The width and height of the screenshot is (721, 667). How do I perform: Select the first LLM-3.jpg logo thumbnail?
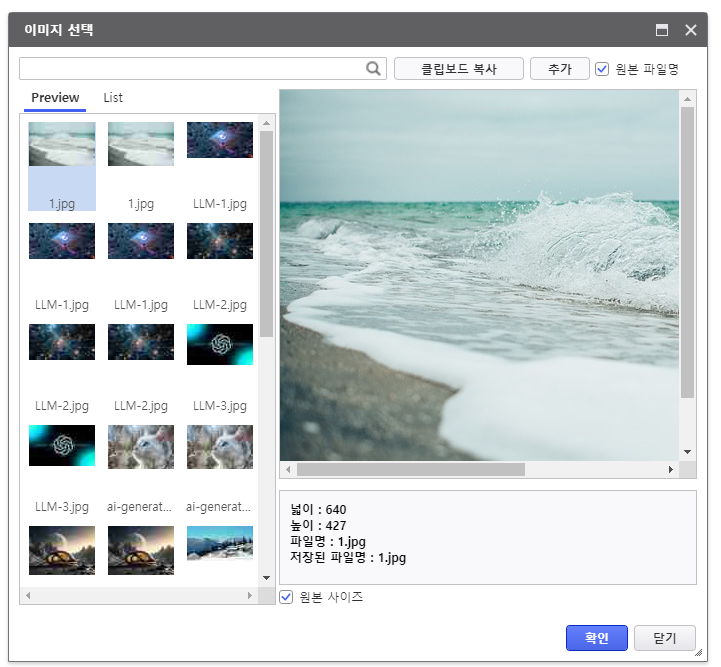pos(220,344)
